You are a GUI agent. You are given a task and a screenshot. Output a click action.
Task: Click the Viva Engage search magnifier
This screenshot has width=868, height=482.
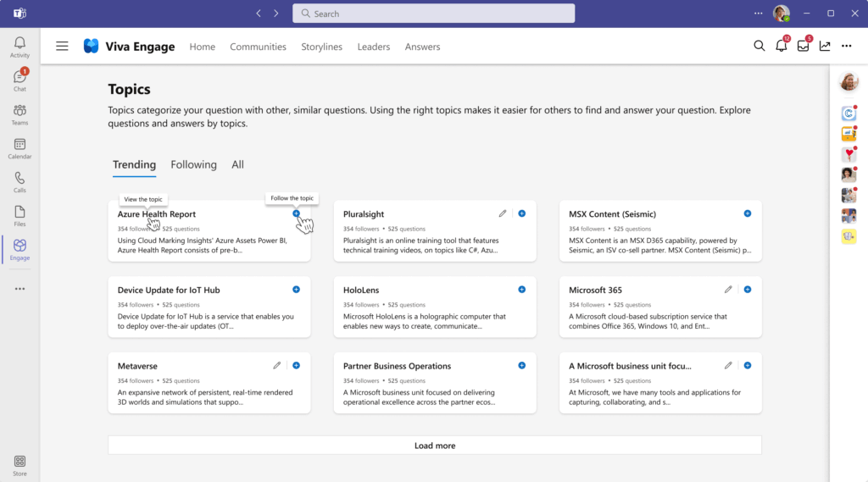(x=759, y=47)
